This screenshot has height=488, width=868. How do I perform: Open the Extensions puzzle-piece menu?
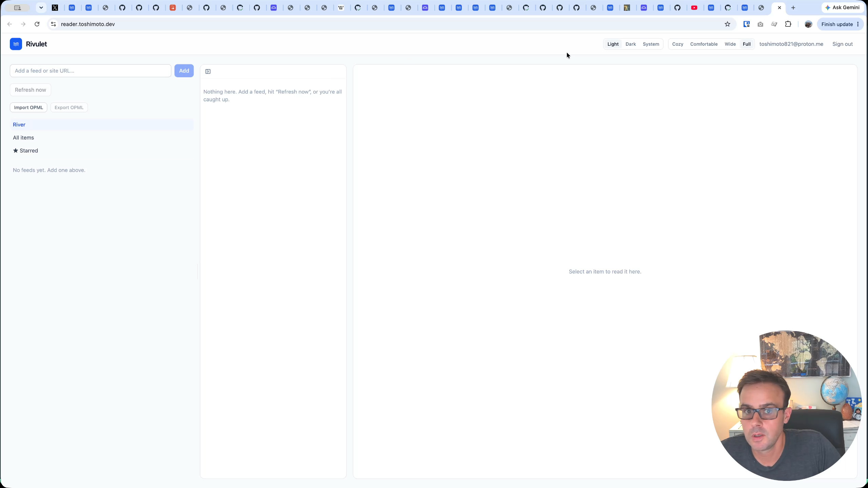coord(788,24)
